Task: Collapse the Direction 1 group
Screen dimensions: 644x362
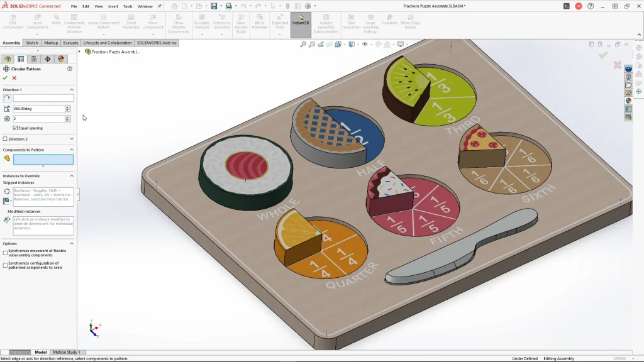Action: click(72, 89)
